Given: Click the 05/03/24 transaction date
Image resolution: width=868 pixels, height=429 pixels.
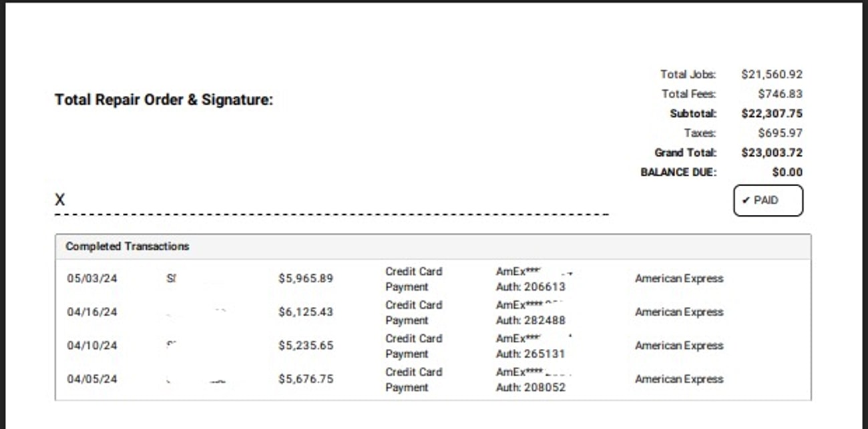Looking at the screenshot, I should point(92,278).
